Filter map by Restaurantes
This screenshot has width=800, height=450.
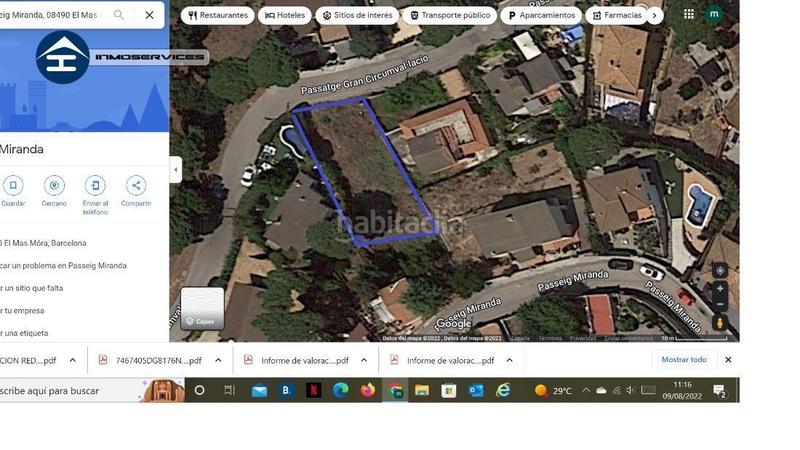(218, 15)
